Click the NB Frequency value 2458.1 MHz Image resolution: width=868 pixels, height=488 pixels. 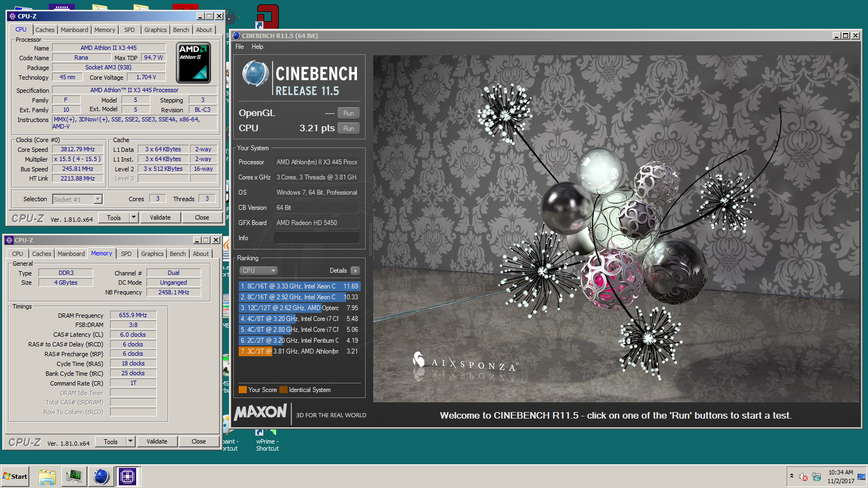coord(174,292)
